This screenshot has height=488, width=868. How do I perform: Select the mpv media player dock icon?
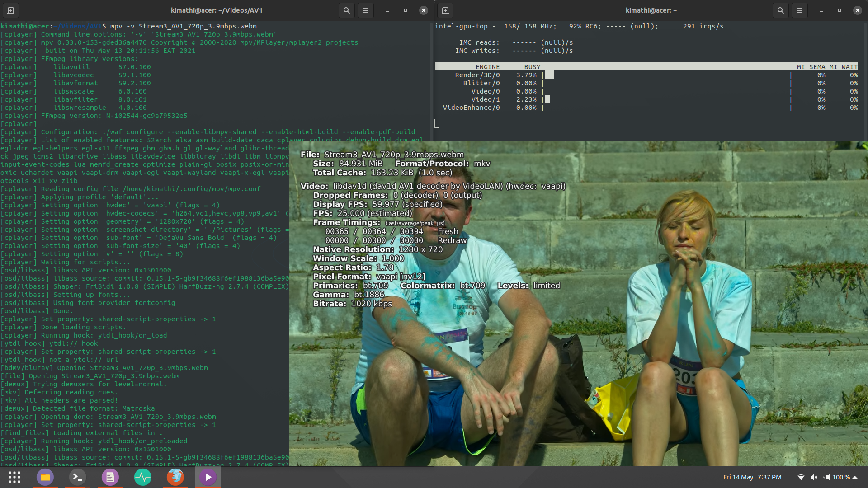[x=208, y=477]
